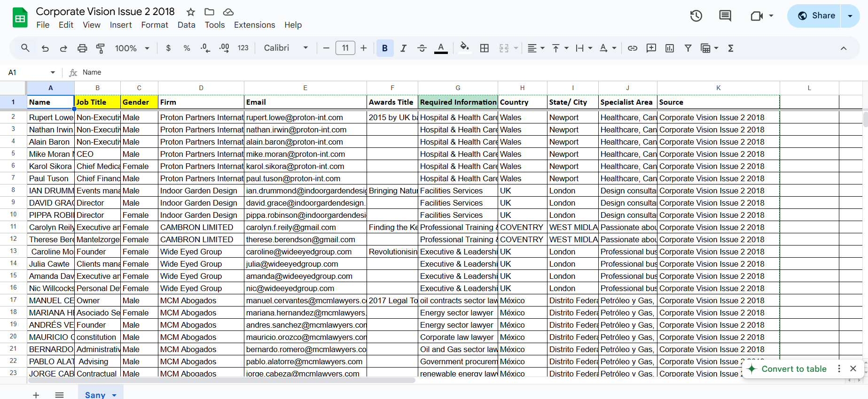This screenshot has height=399, width=868.
Task: Dismiss the Convert to table popup
Action: click(853, 369)
